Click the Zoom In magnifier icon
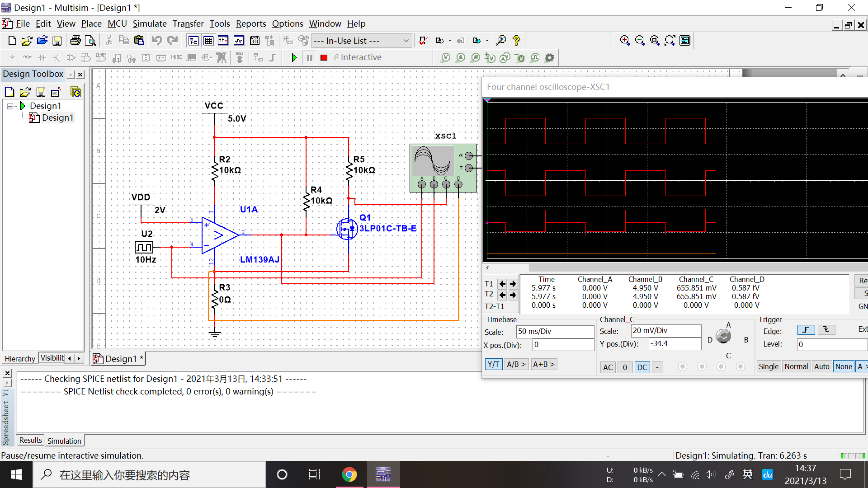The image size is (868, 488). (625, 41)
